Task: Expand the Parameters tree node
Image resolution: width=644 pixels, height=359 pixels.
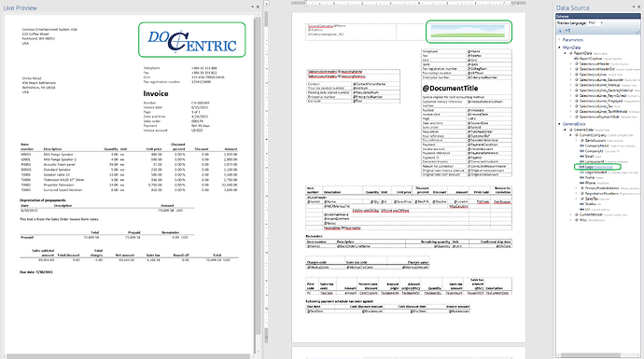Action: [x=559, y=40]
